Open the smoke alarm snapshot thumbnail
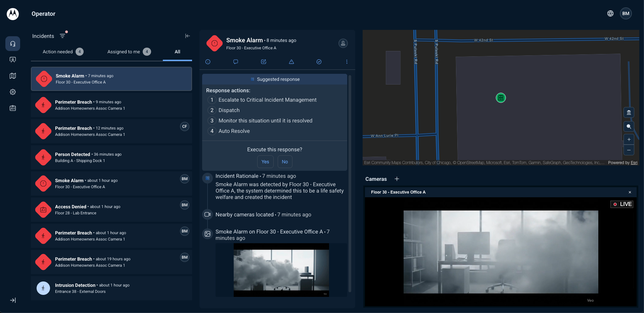The image size is (644, 313). [x=281, y=270]
